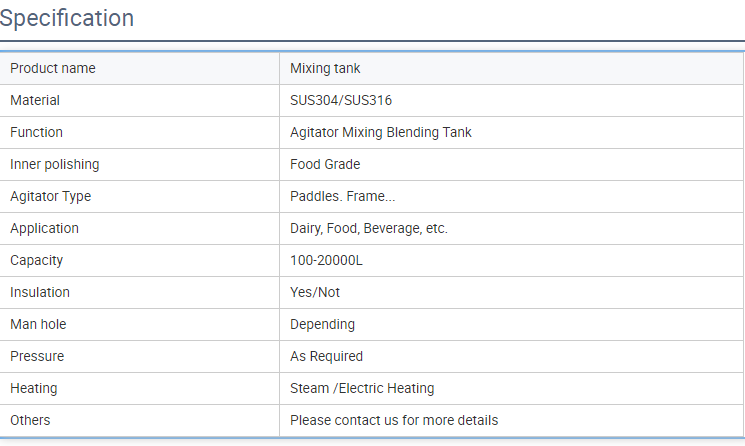Click the Food Grade value
This screenshot has width=745, height=446.
tap(325, 164)
